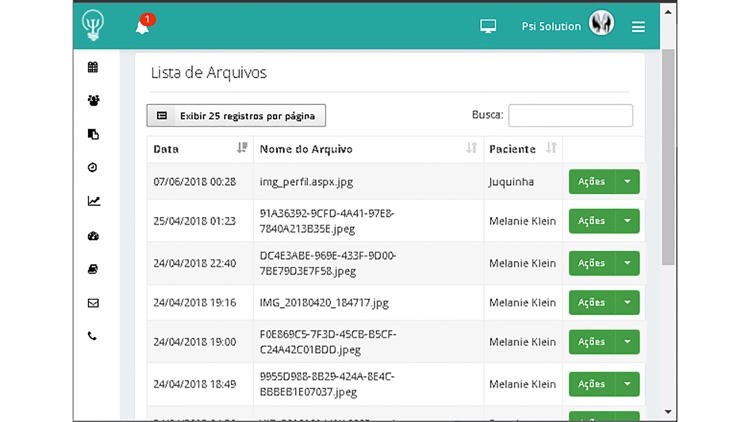Expand Ações arrow for the 91A36392 file

(x=627, y=221)
